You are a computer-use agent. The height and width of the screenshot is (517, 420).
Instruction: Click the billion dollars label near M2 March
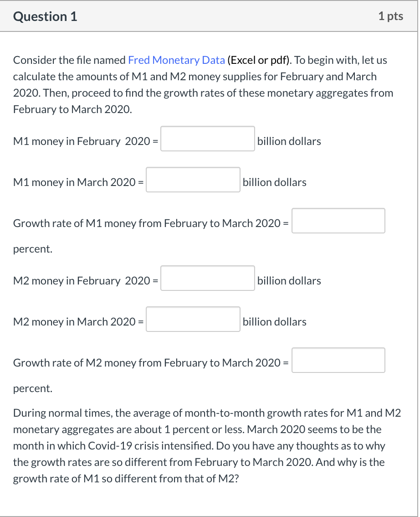click(x=275, y=321)
